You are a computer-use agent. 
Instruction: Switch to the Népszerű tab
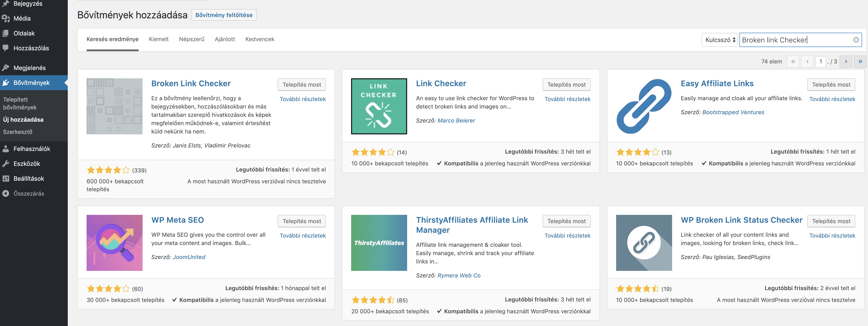192,39
